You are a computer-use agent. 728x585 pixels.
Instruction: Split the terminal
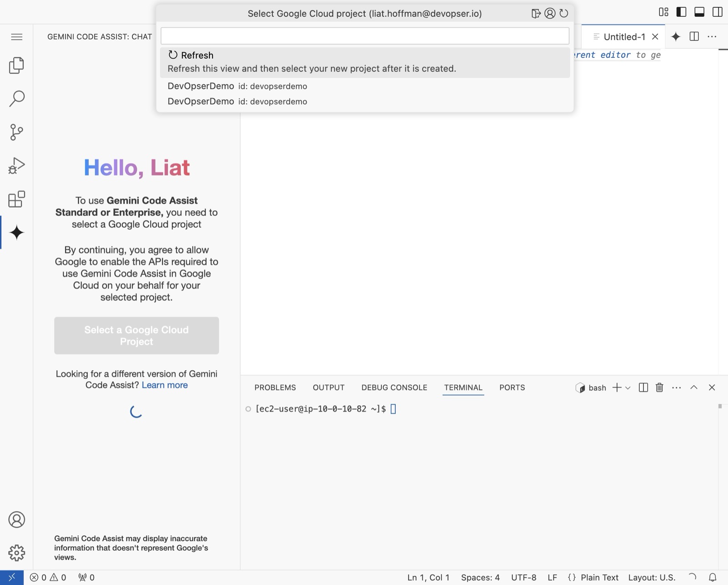(643, 387)
